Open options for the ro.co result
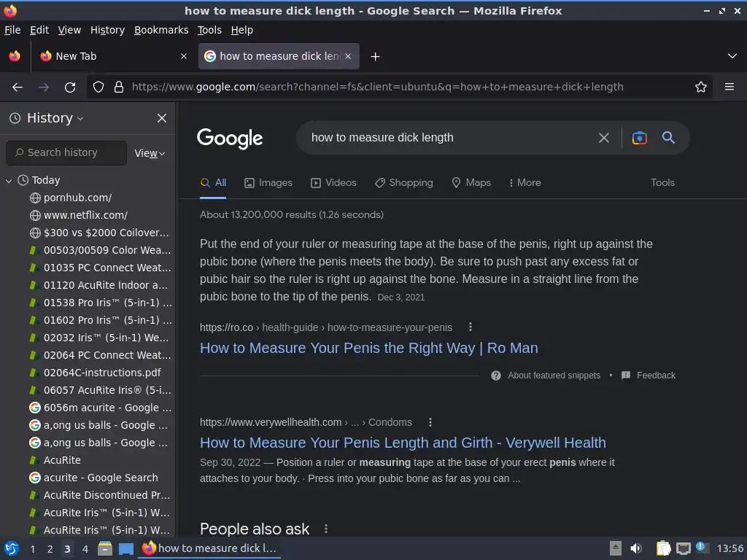Viewport: 747px width, 560px height. tap(471, 327)
